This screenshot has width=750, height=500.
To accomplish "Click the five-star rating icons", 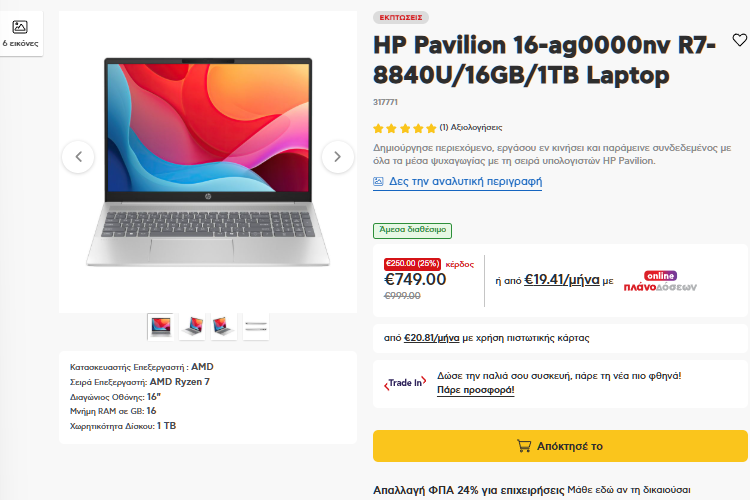I will [x=405, y=128].
